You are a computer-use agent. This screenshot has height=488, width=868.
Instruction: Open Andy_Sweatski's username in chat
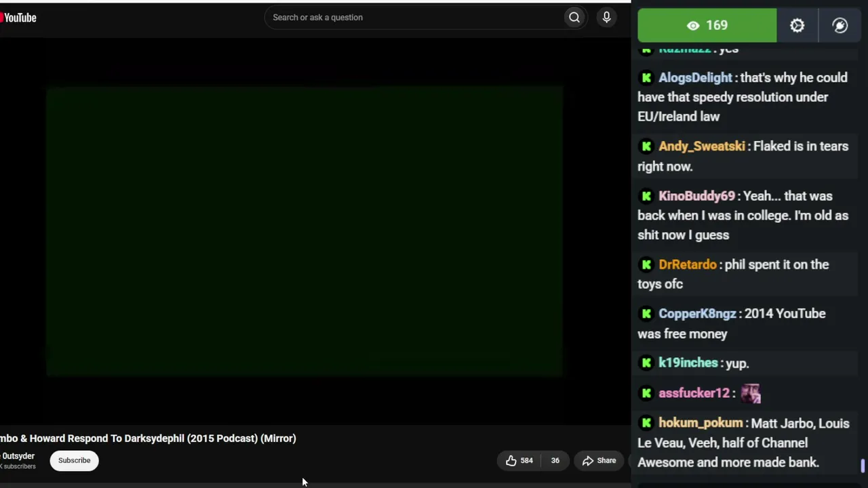point(701,146)
